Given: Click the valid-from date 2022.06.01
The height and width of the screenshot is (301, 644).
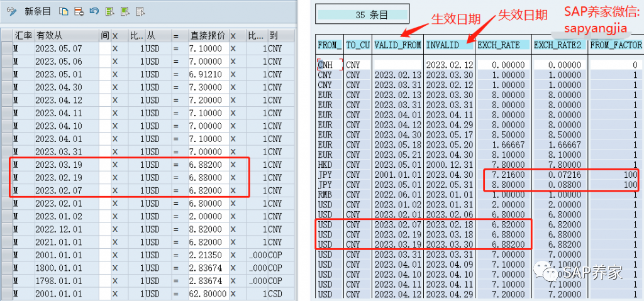Looking at the screenshot, I should tap(397, 194).
